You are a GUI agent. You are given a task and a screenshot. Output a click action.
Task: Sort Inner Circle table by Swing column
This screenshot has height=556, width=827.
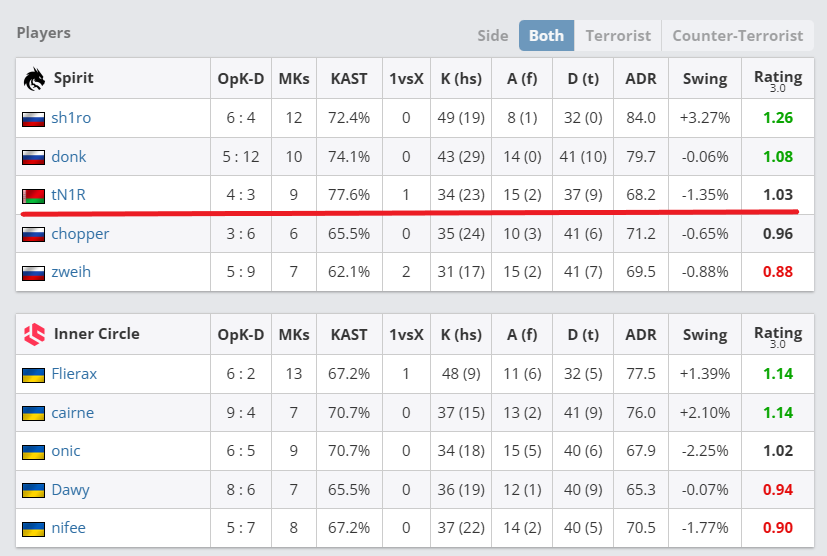coord(704,334)
